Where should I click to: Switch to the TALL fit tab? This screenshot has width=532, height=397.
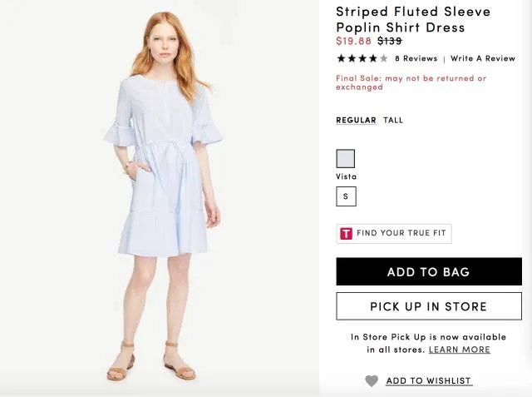click(393, 120)
